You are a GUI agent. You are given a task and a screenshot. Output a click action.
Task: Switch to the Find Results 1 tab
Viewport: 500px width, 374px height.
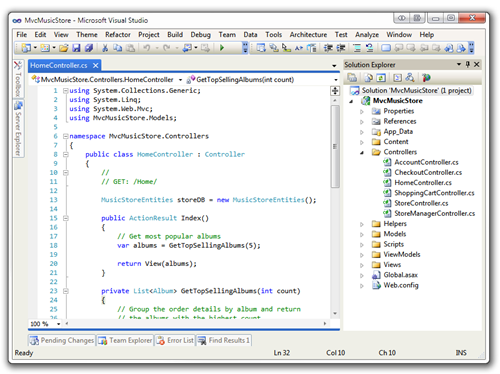point(224,340)
